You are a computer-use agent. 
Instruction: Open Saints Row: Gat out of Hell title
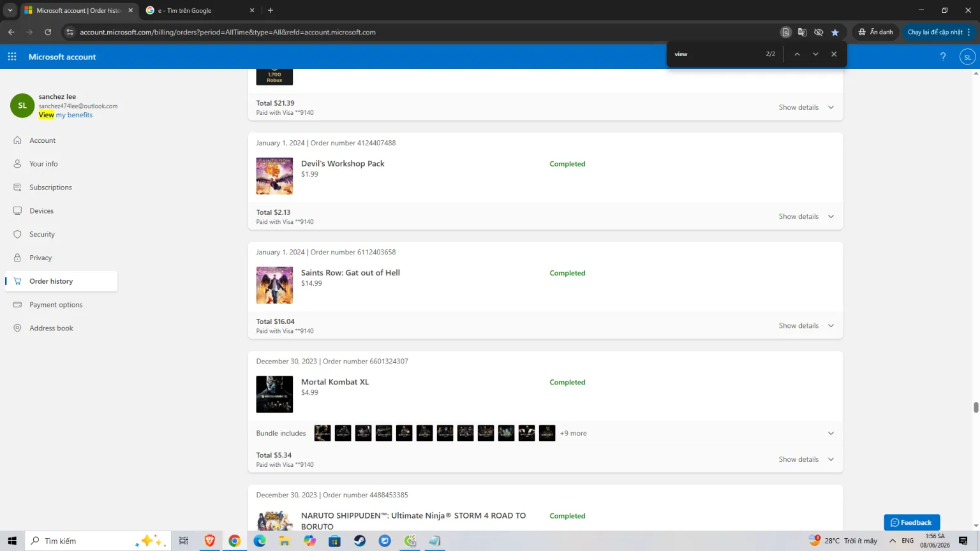click(350, 273)
